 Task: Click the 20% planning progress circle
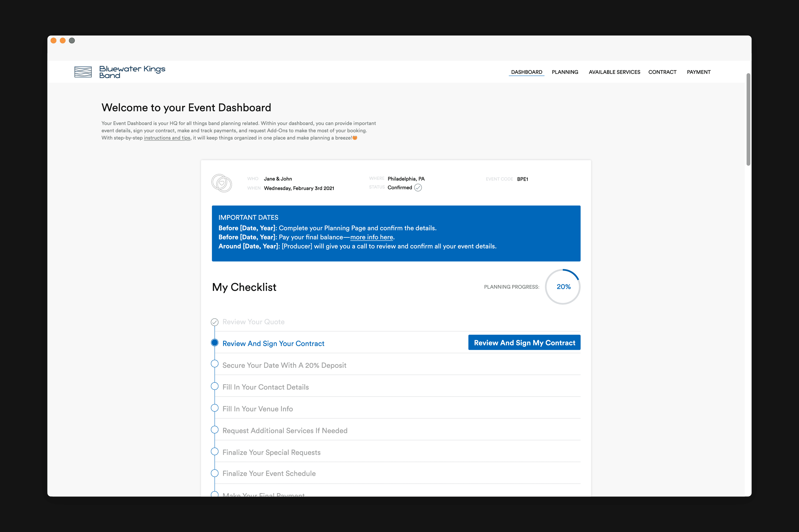(x=563, y=287)
